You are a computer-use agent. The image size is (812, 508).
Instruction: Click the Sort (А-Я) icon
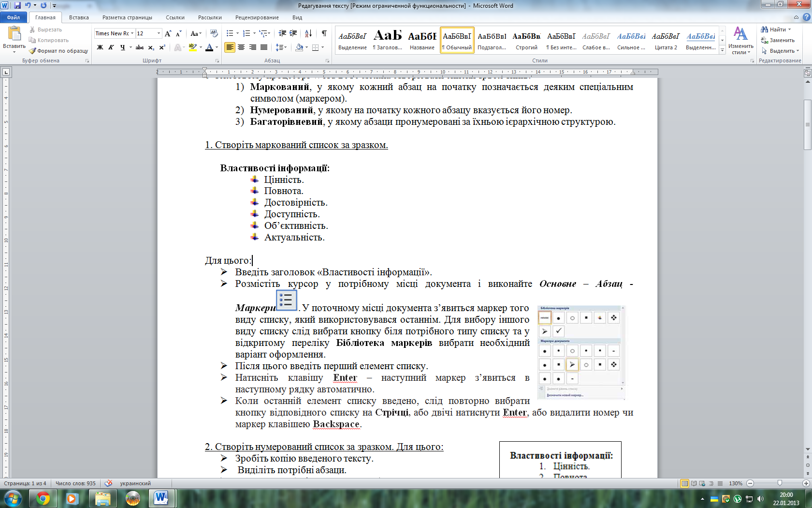pos(308,33)
